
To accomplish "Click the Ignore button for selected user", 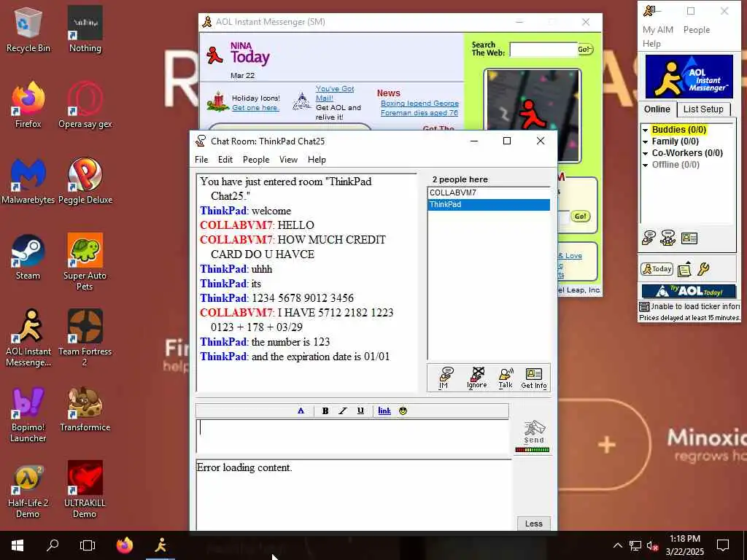I will pyautogui.click(x=477, y=378).
